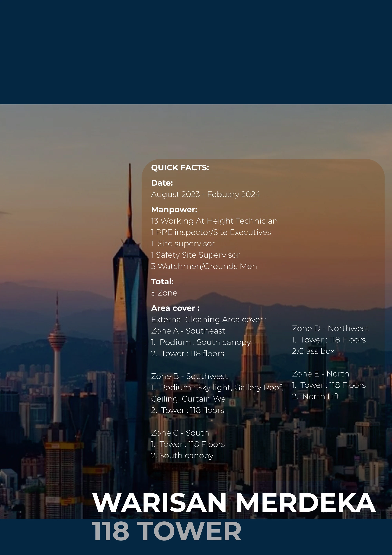392x555 pixels.
Task: Select "1 Safety Site Supervisor" line
Action: click(x=195, y=255)
